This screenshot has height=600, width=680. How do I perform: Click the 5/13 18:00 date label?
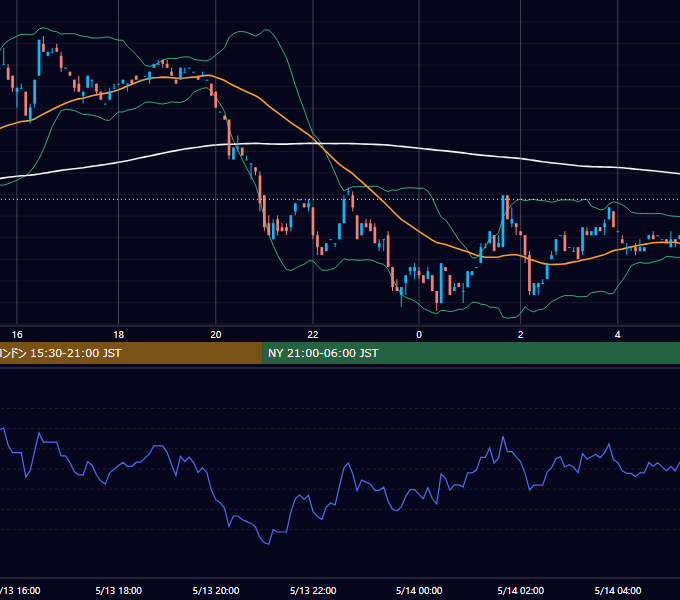(118, 590)
